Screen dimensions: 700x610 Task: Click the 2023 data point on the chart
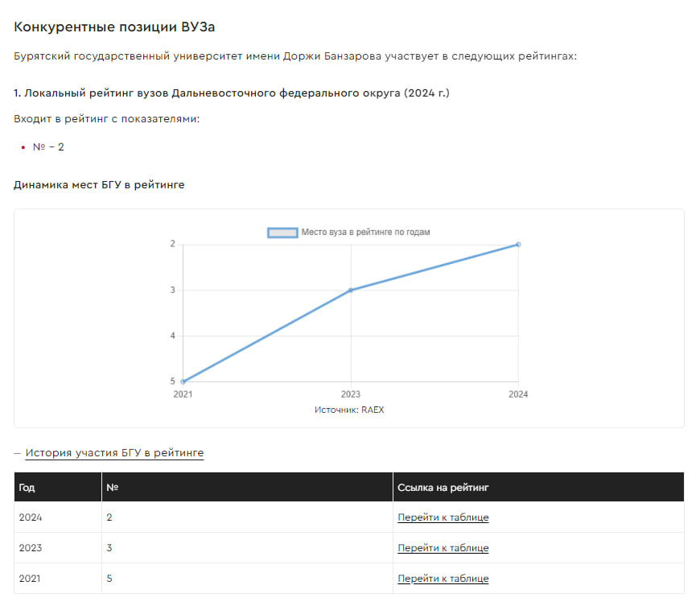[x=351, y=290]
